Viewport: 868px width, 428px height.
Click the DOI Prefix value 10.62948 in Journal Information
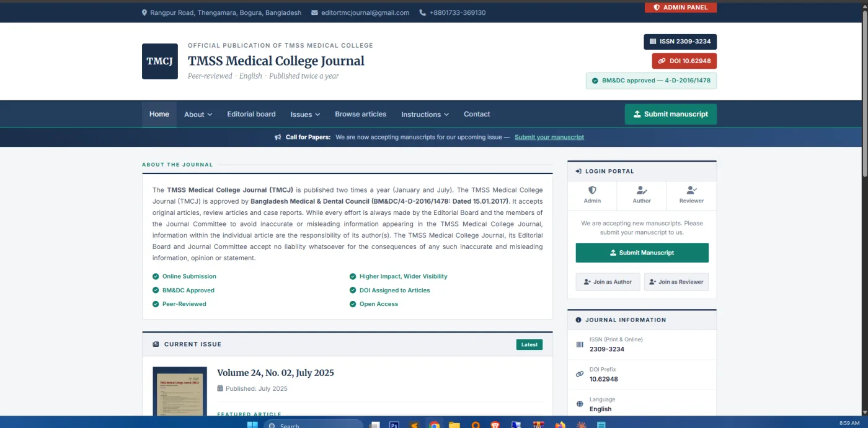click(x=604, y=379)
